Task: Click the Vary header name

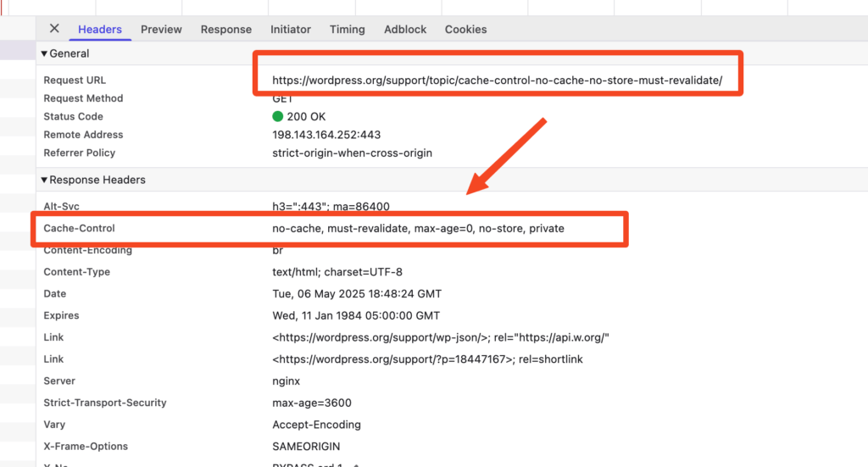Action: click(x=54, y=425)
